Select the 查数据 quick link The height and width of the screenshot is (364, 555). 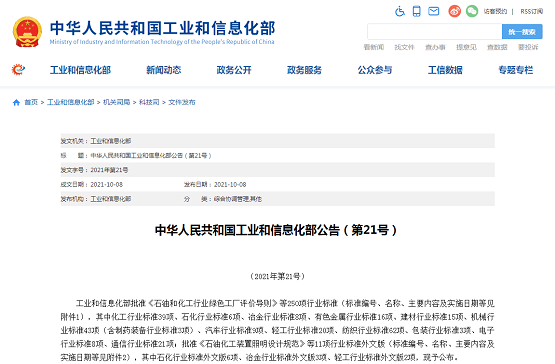coord(497,47)
